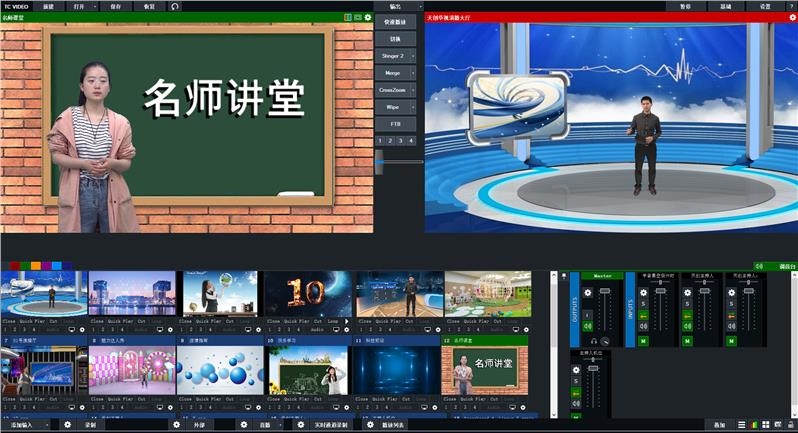Open settings gear of second INPUTS audio channel
This screenshot has height=433, width=798.
point(688,293)
